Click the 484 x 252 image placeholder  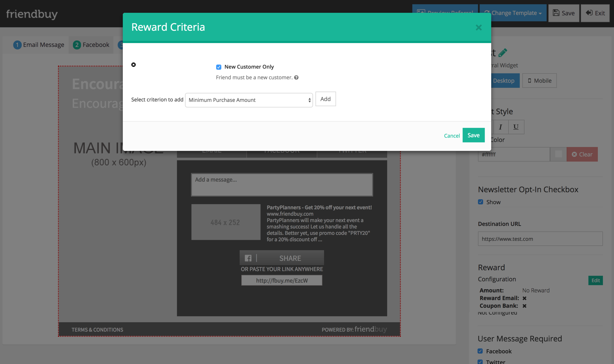pos(226,222)
